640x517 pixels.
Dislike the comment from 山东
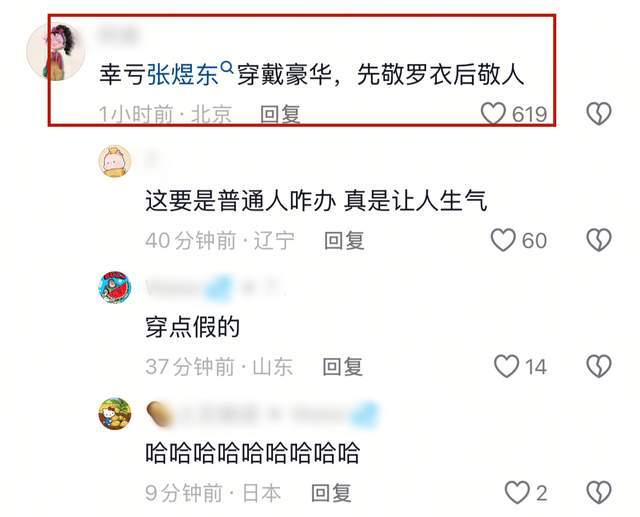point(599,366)
